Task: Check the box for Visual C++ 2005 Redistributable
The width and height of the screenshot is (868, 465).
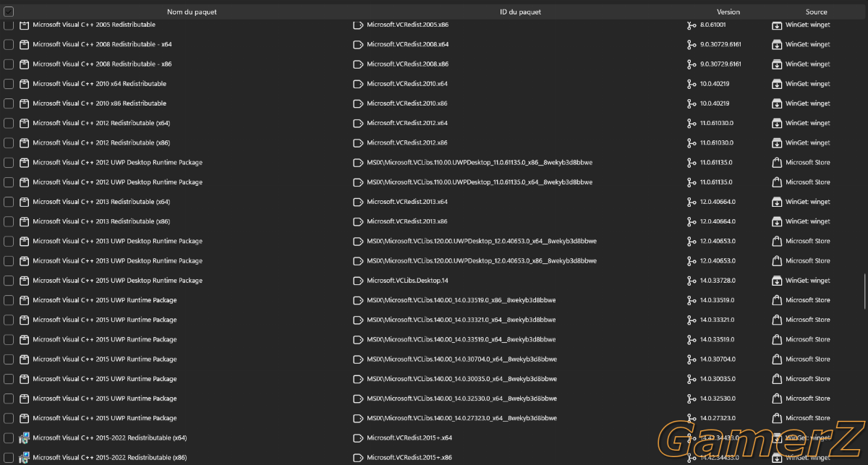Action: pos(9,25)
